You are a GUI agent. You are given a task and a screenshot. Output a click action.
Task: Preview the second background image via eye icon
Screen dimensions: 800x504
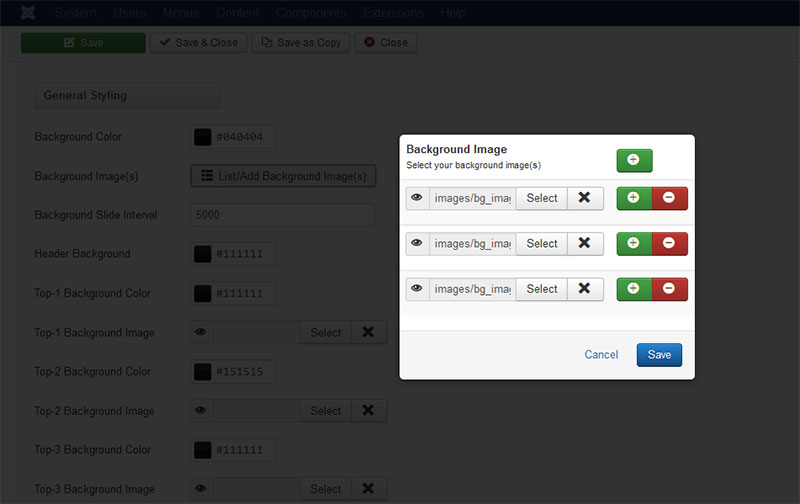[x=417, y=243]
